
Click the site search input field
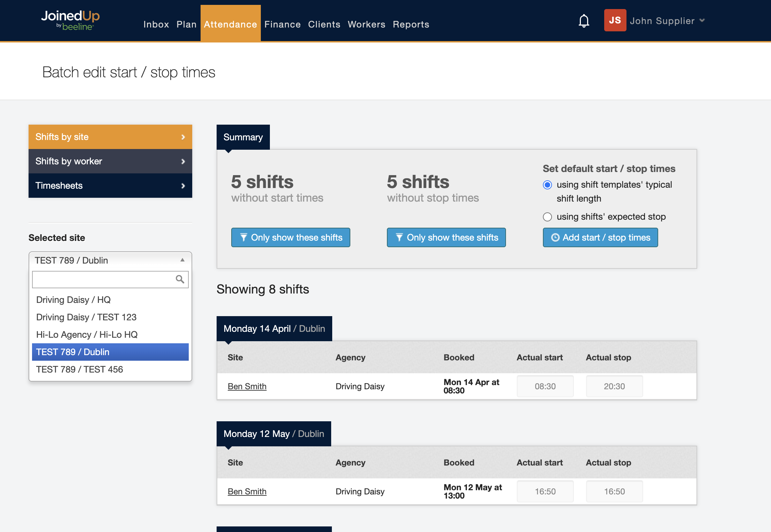[x=103, y=280]
